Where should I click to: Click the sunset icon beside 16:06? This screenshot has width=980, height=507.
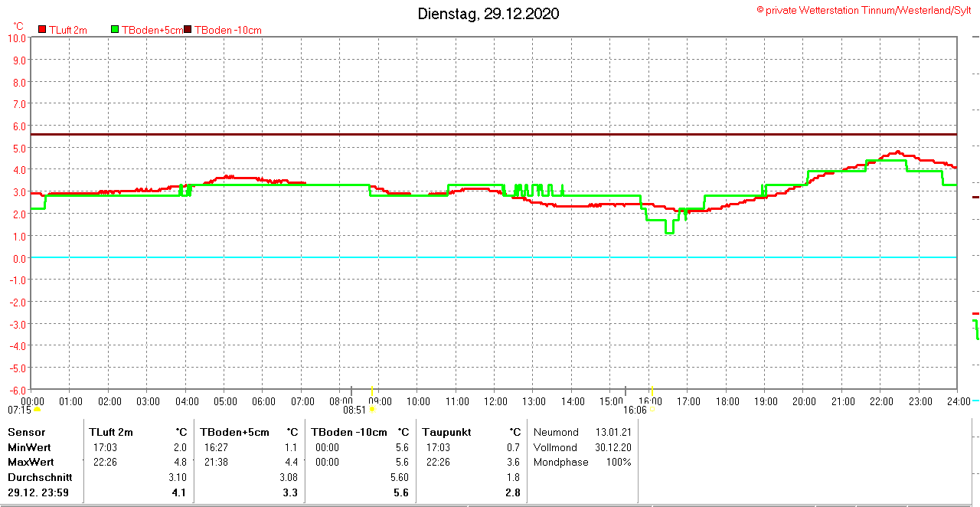pos(652,410)
